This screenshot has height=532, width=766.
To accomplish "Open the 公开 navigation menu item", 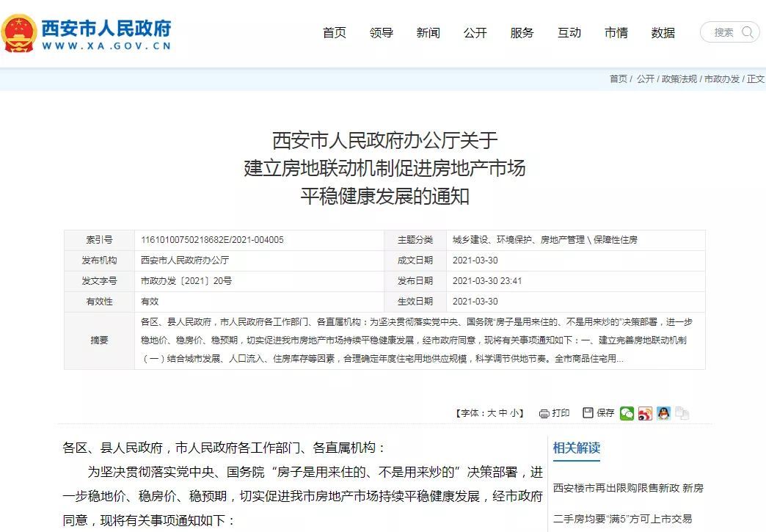I will click(x=475, y=32).
